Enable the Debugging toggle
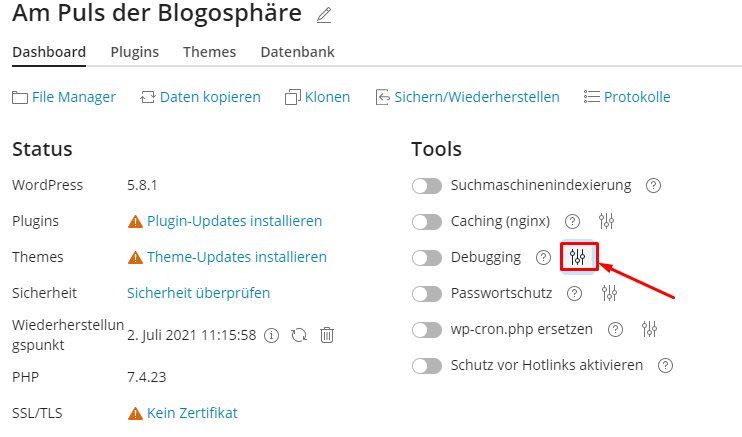 click(427, 258)
